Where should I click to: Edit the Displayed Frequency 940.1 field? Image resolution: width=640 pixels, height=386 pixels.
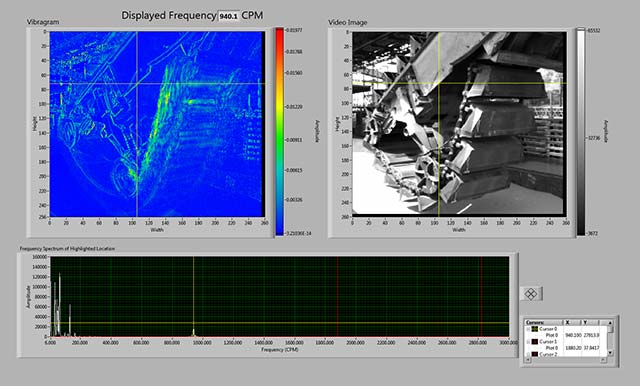pyautogui.click(x=228, y=16)
